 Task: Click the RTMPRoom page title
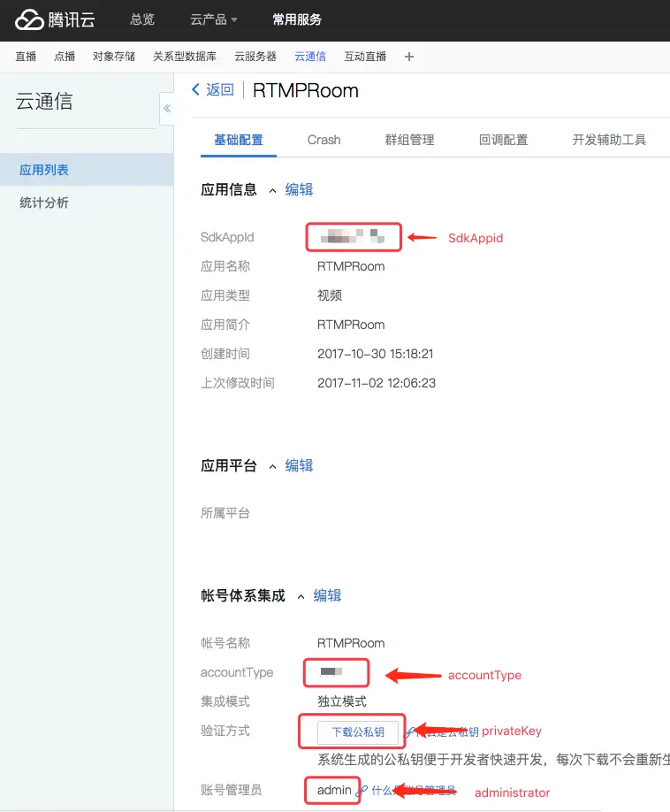[x=305, y=90]
